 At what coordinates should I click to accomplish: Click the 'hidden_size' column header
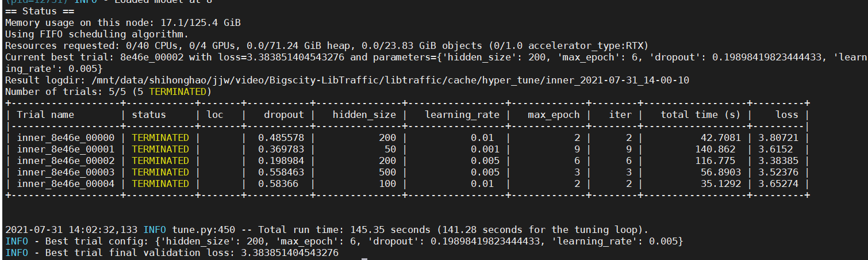pyautogui.click(x=364, y=115)
